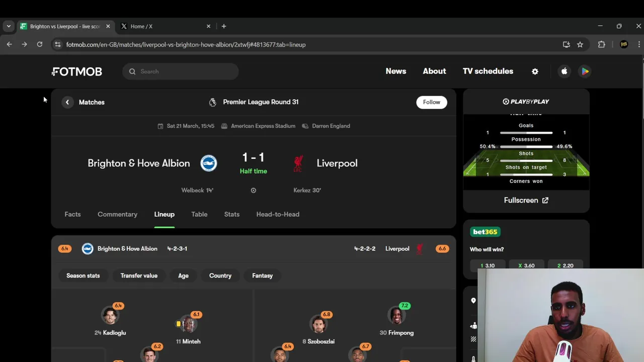This screenshot has width=644, height=362.
Task: Click the Goals stat bar
Action: [x=526, y=133]
